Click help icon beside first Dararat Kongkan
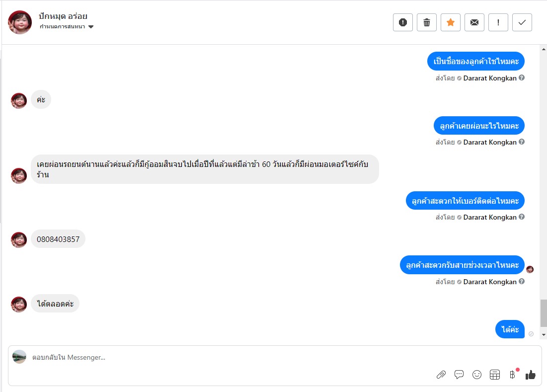Image resolution: width=547 pixels, height=392 pixels. click(x=522, y=78)
